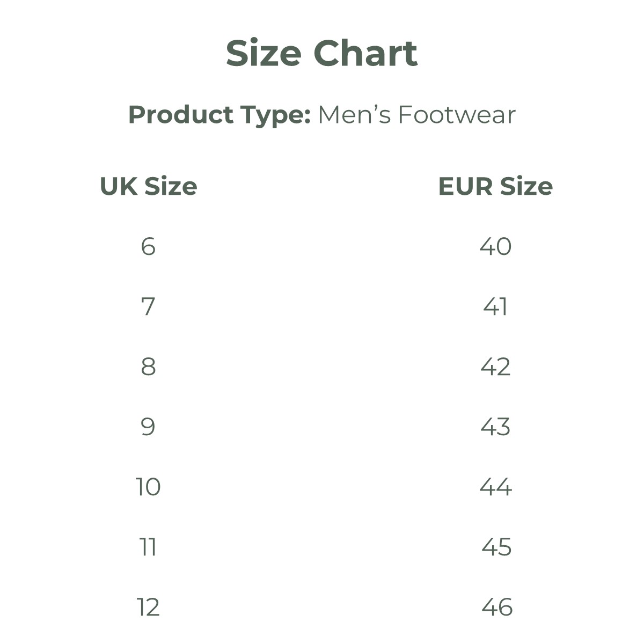Choose UK size 8 row value
Viewport: 644px width, 644px height.
pos(148,367)
